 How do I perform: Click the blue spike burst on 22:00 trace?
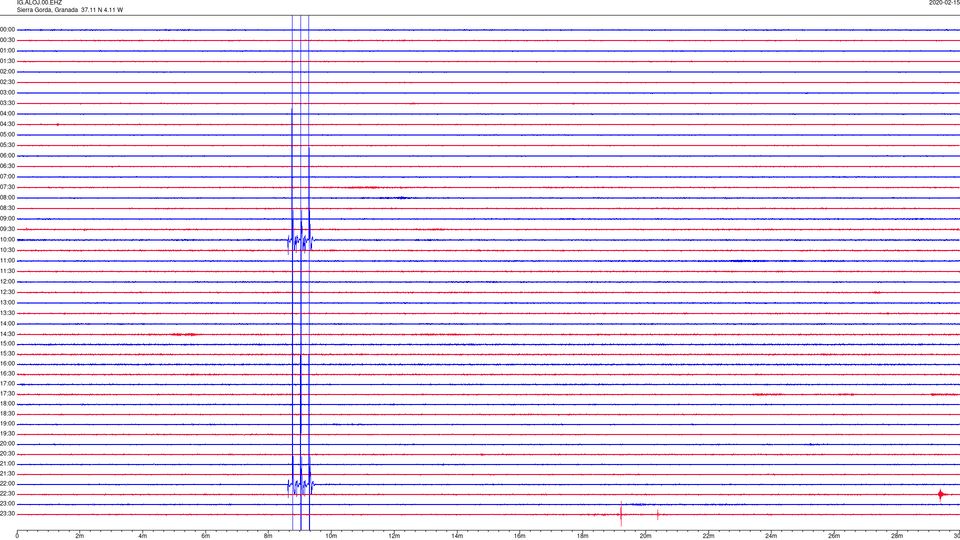tap(301, 486)
